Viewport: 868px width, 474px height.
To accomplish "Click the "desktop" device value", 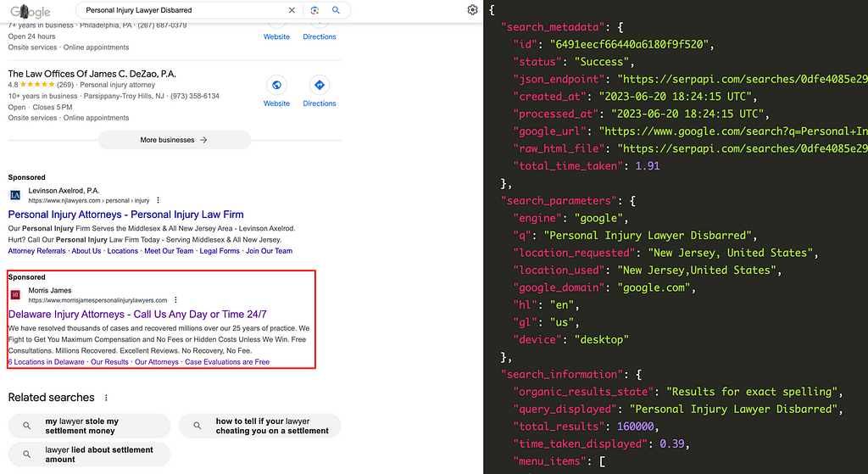I will pos(602,339).
